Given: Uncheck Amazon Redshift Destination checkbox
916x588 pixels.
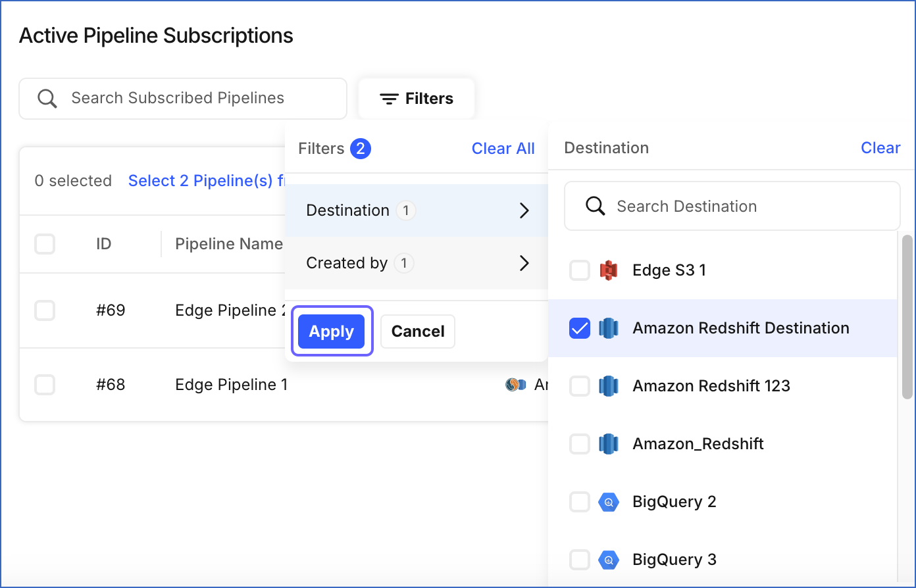Looking at the screenshot, I should 580,328.
